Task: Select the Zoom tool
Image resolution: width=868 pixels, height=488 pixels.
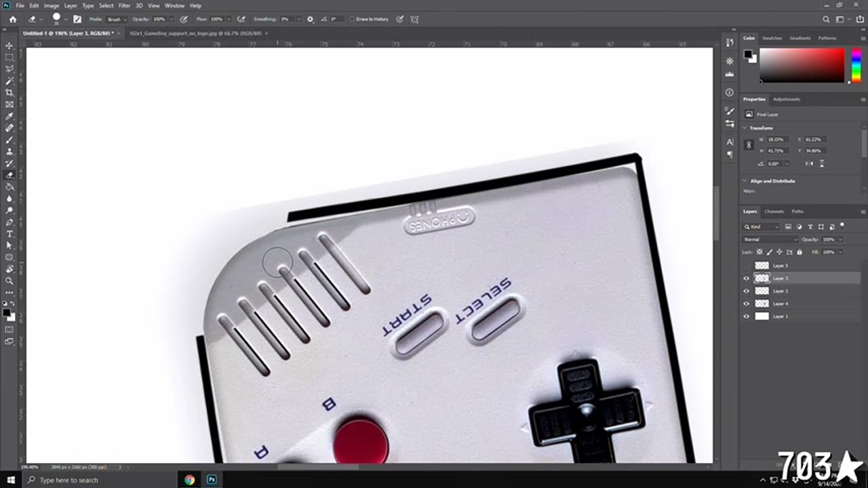Action: [9, 281]
